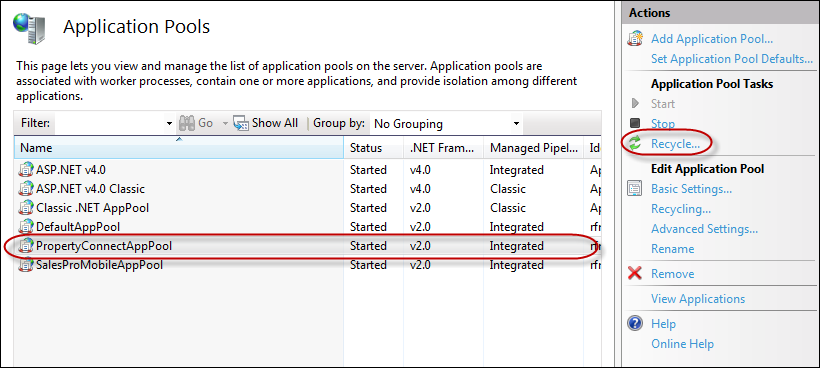The image size is (820, 368).
Task: Click v4.0 version of ASP.NET v4.0 Classic
Action: (420, 189)
